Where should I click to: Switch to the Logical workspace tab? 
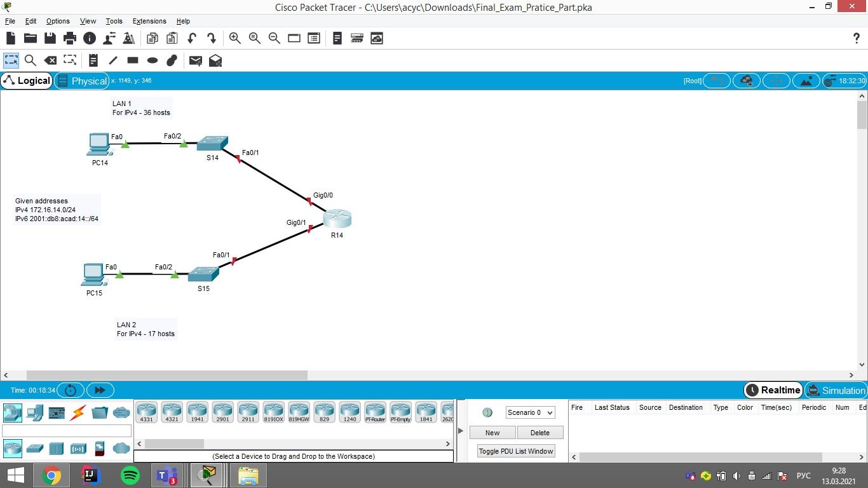pyautogui.click(x=27, y=81)
